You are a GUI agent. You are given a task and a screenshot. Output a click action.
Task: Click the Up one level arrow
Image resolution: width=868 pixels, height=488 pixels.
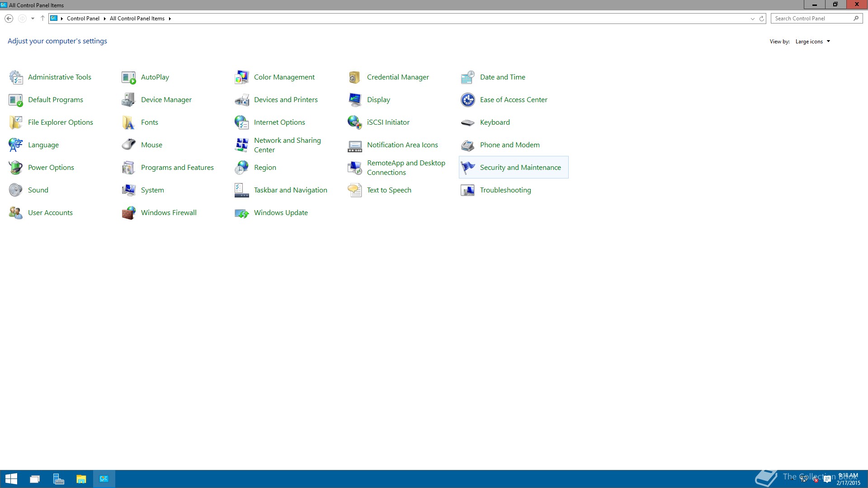click(x=42, y=19)
